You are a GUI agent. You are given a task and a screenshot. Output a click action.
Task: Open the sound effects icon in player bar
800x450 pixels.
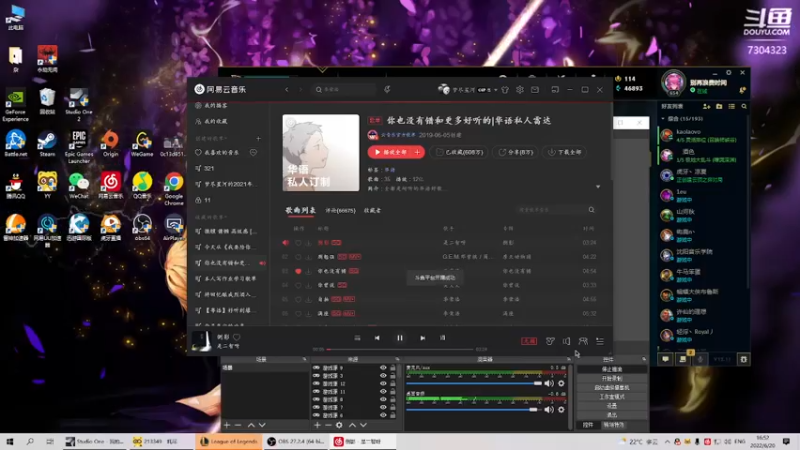[x=550, y=341]
